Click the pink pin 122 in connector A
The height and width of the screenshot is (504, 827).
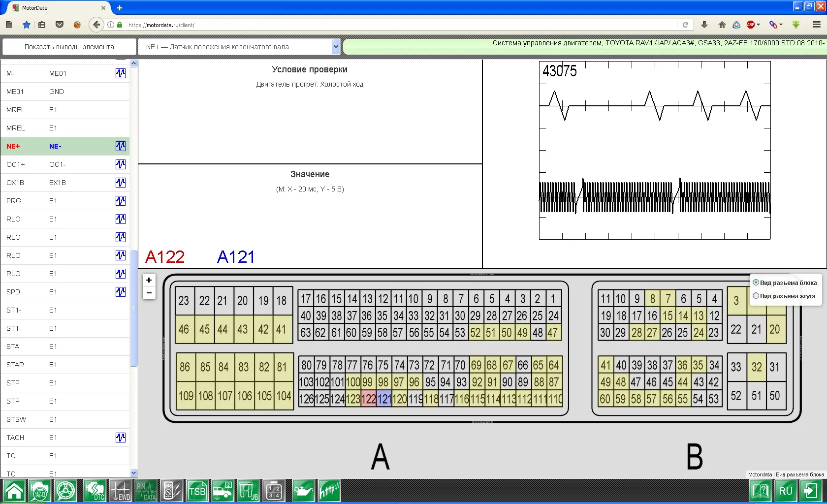click(369, 399)
